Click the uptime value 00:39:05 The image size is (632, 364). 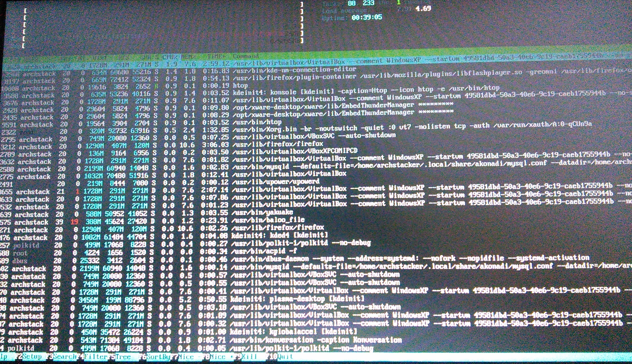(367, 17)
